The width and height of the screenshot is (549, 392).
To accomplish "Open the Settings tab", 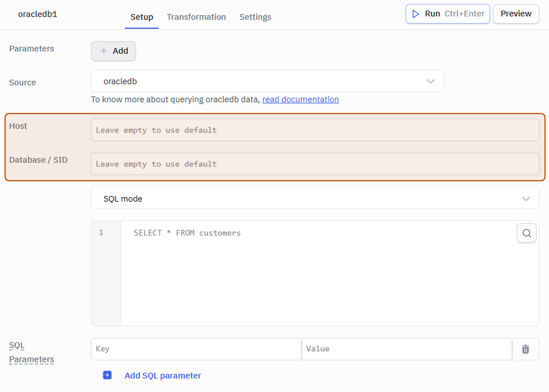I will pyautogui.click(x=255, y=17).
